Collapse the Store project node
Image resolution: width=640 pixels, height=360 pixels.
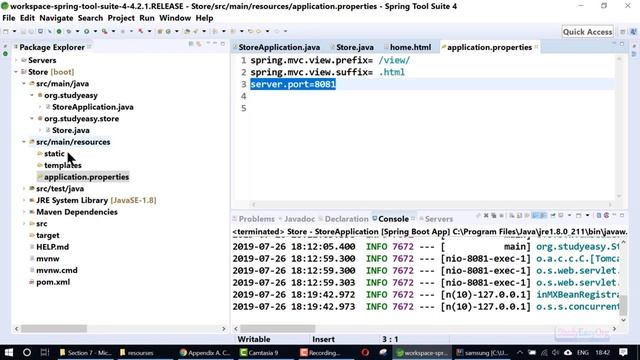click(16, 72)
